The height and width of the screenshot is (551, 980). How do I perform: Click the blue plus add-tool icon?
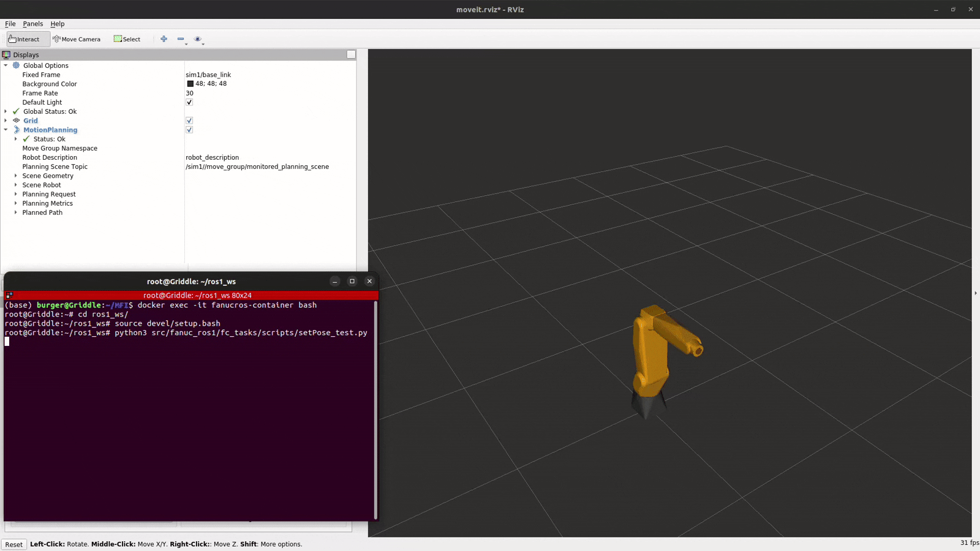click(x=164, y=39)
